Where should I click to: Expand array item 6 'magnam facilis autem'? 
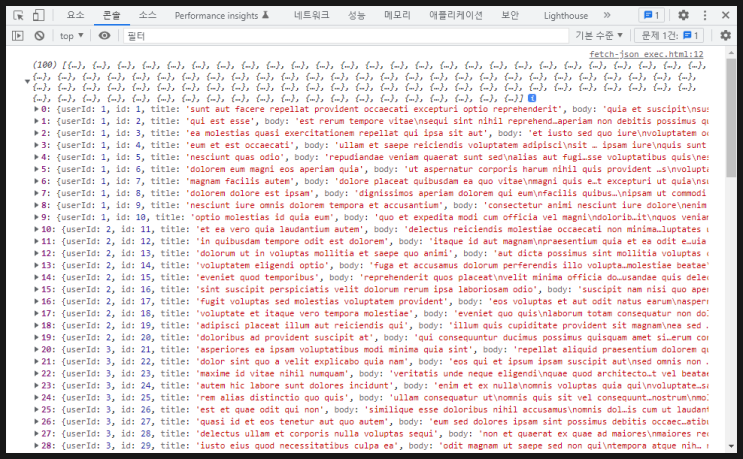click(x=36, y=181)
